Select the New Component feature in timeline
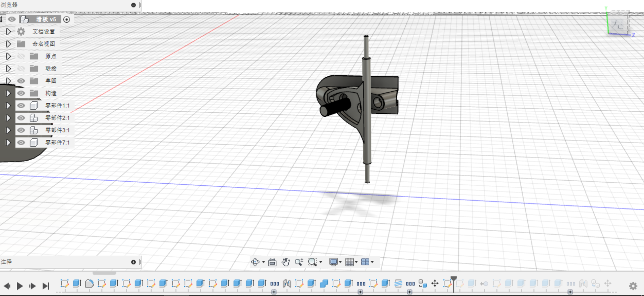Screen dimensions: 644x296 tap(422, 283)
